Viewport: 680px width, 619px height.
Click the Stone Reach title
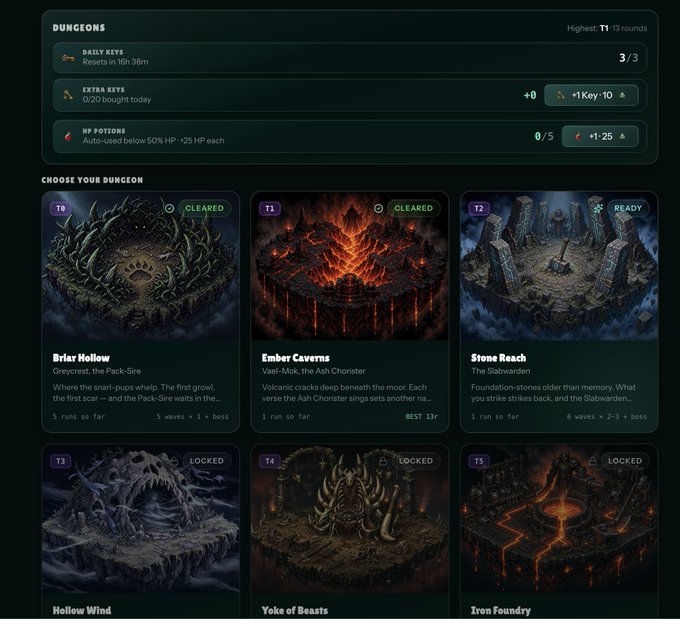coord(498,358)
